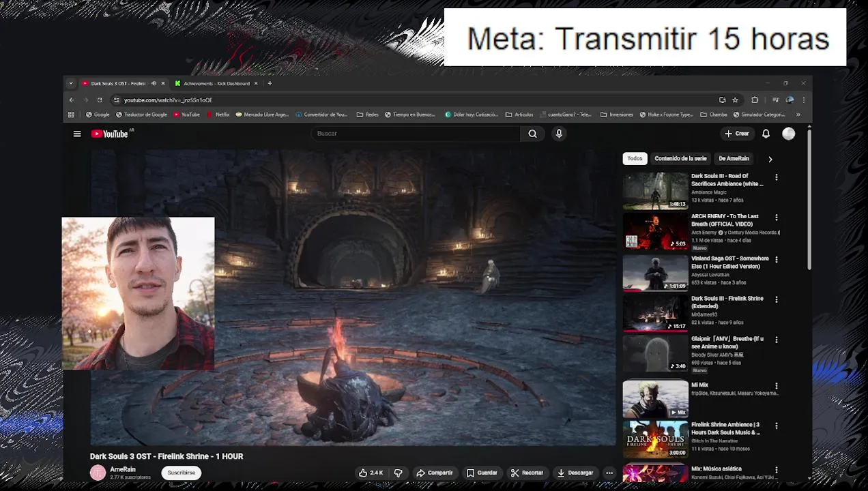This screenshot has height=491, width=868.
Task: Show more filter chips with right arrow
Action: (x=770, y=159)
